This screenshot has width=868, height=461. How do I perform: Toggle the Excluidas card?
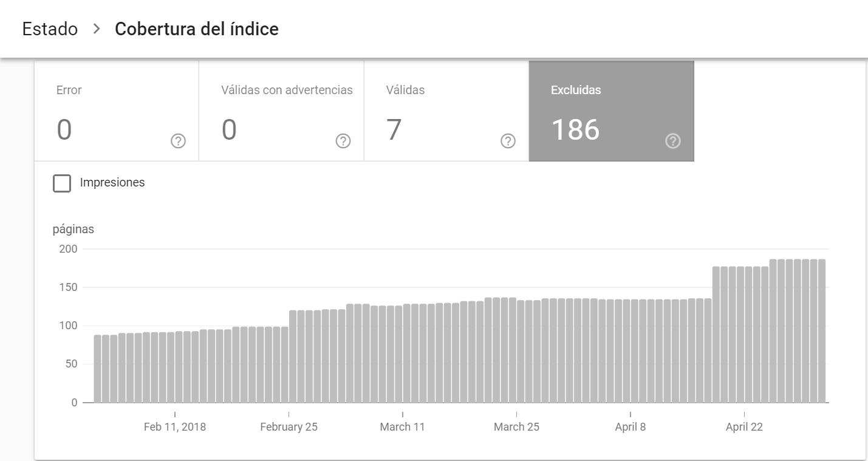tap(611, 111)
